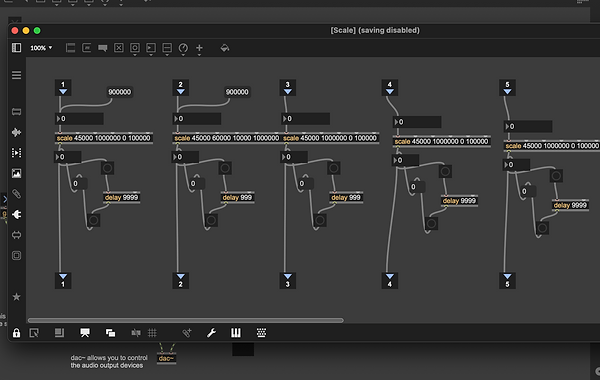
Task: Open the packages browser sidebar icon
Action: 16,112
